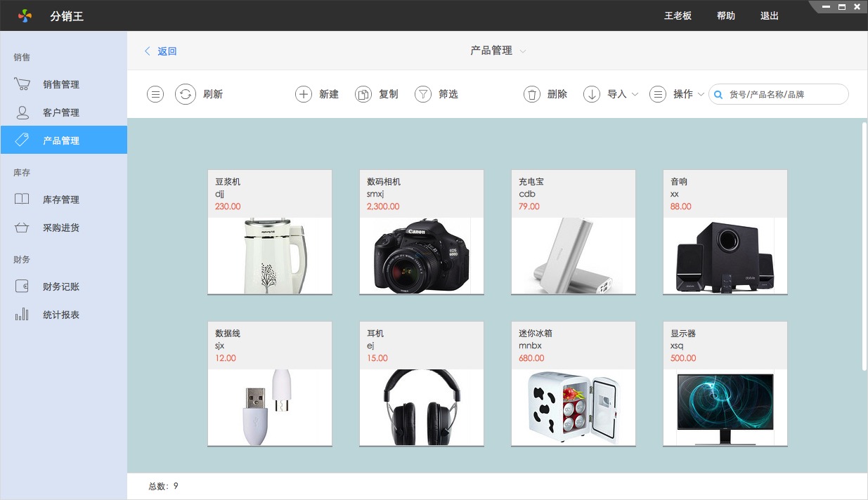Click the product search input field
The width and height of the screenshot is (868, 500).
pyautogui.click(x=784, y=94)
